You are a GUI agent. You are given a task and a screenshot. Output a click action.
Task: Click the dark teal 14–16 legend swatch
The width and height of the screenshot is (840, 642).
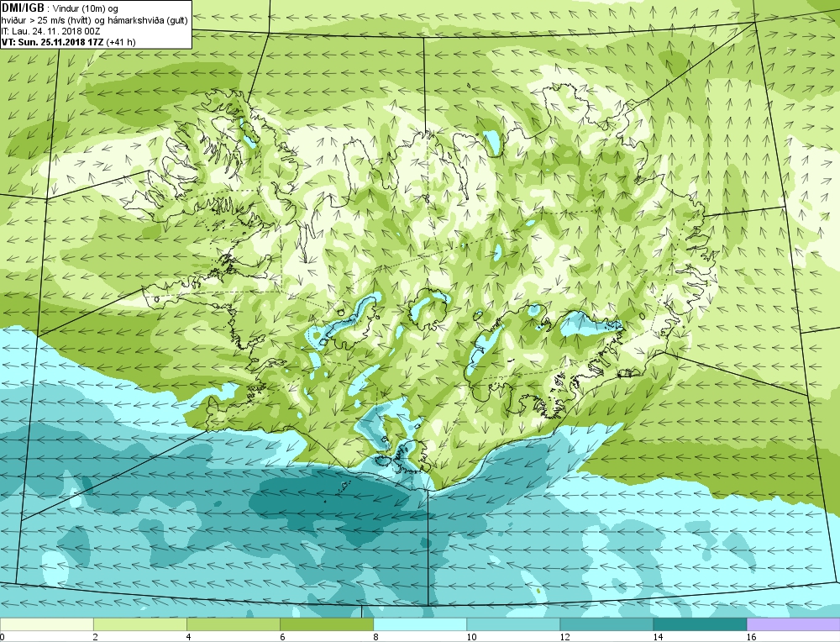point(700,624)
